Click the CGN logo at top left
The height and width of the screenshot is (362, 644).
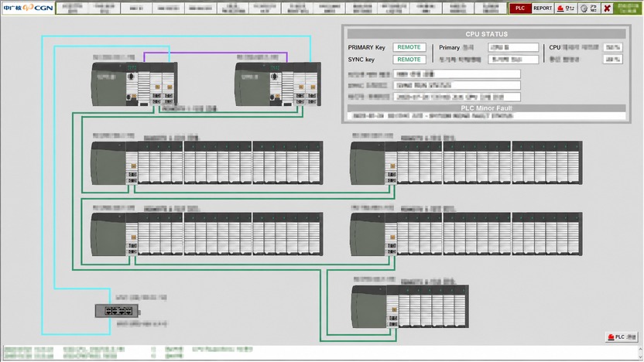tap(29, 8)
